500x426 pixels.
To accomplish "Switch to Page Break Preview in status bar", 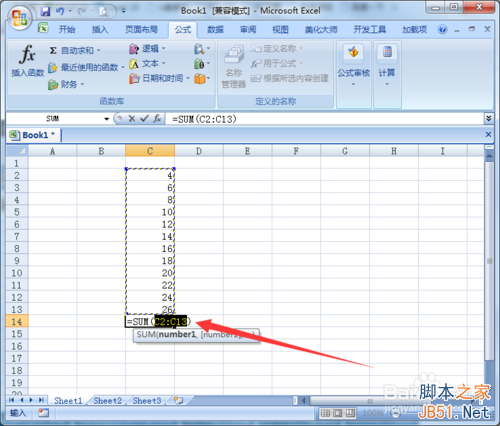I will 350,413.
